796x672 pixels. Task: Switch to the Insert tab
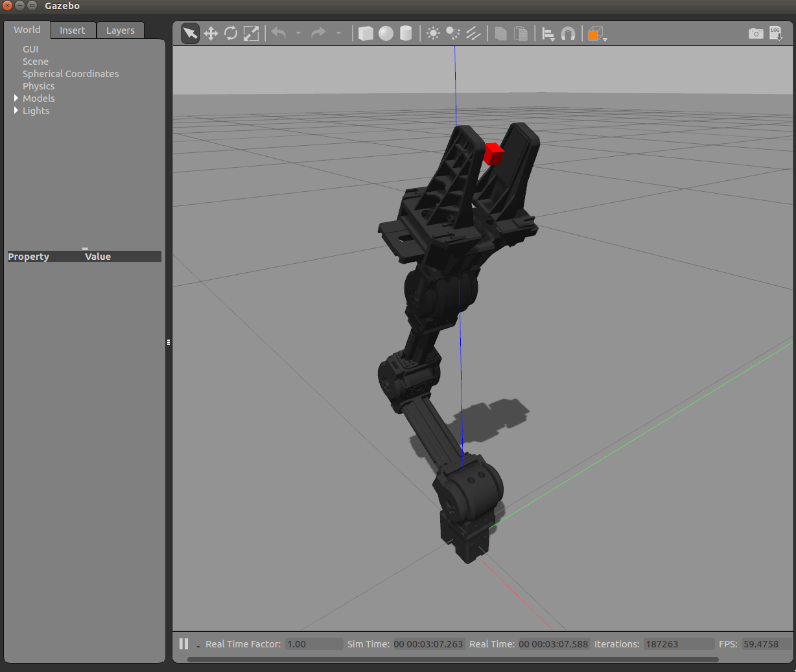[72, 30]
